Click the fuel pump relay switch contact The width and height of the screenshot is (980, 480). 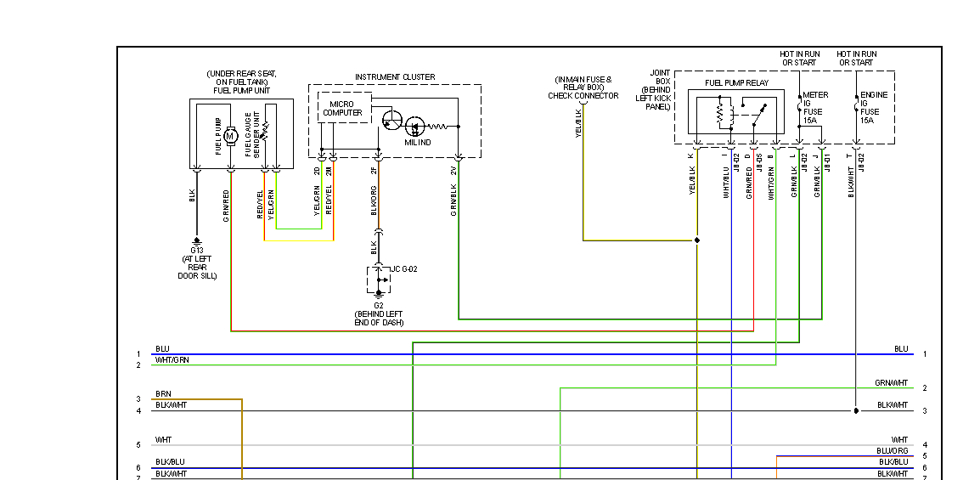pyautogui.click(x=758, y=115)
